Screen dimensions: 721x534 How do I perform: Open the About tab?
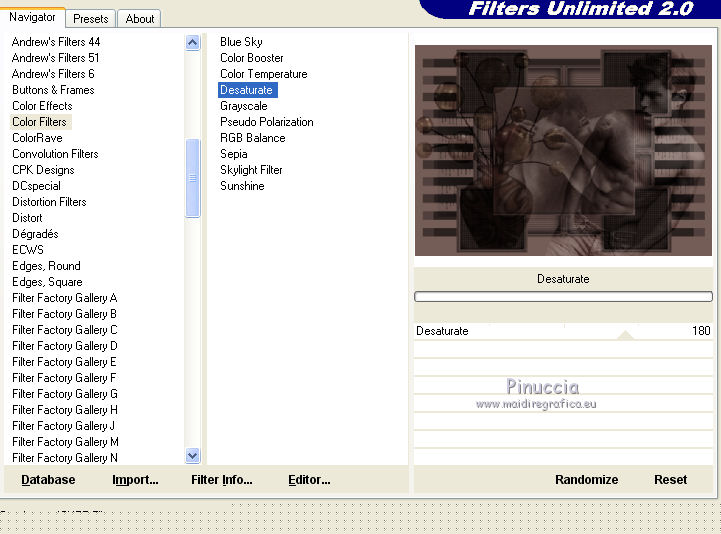(x=140, y=19)
